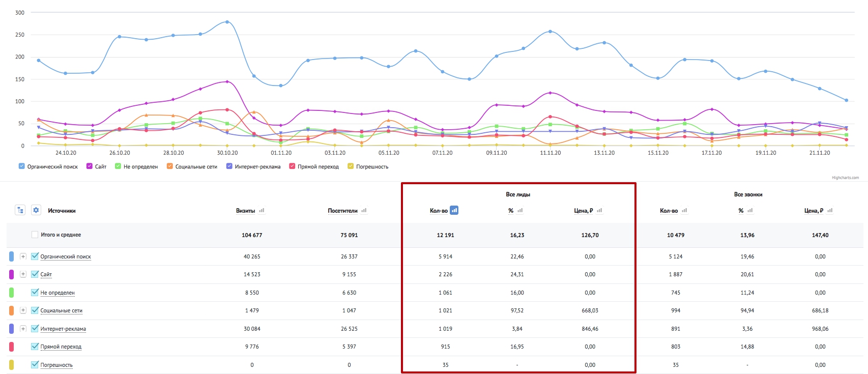Open the tree structure view icon
The width and height of the screenshot is (868, 374).
(20, 210)
